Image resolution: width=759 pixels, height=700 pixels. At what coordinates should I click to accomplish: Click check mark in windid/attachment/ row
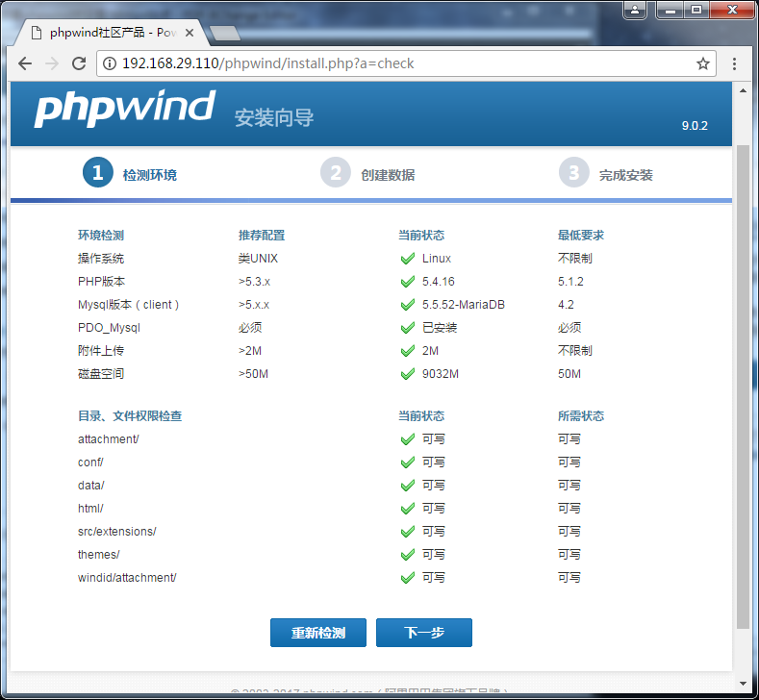click(408, 578)
